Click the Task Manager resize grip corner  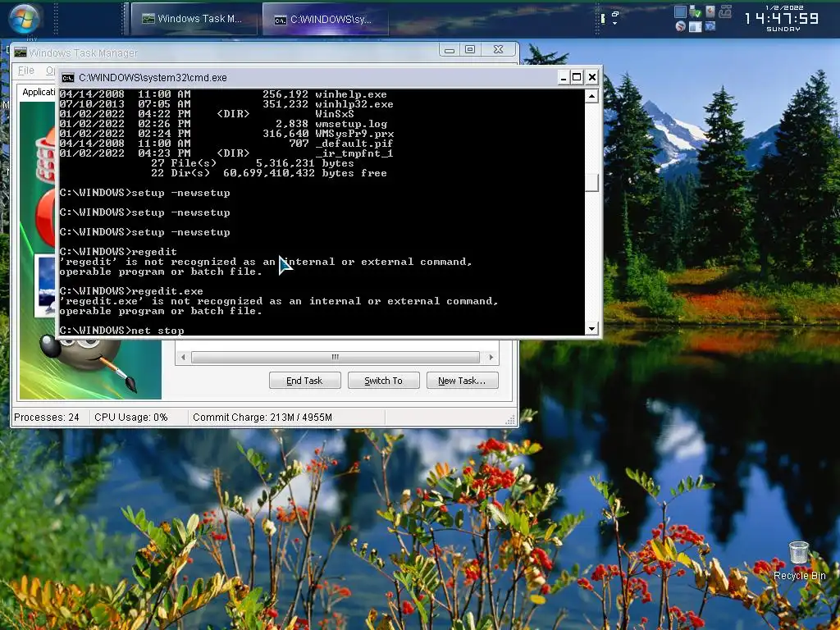tap(510, 420)
